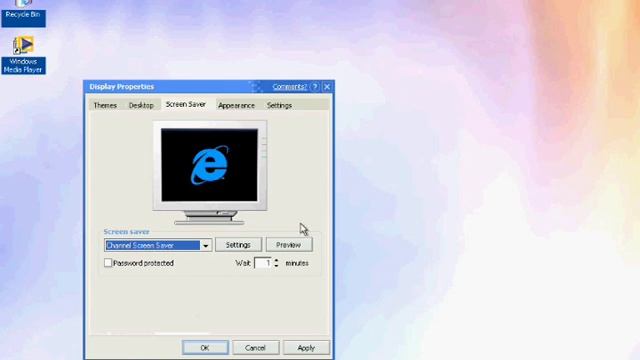Image resolution: width=640 pixels, height=360 pixels.
Task: Click the Display Properties title bar text
Action: tap(122, 87)
